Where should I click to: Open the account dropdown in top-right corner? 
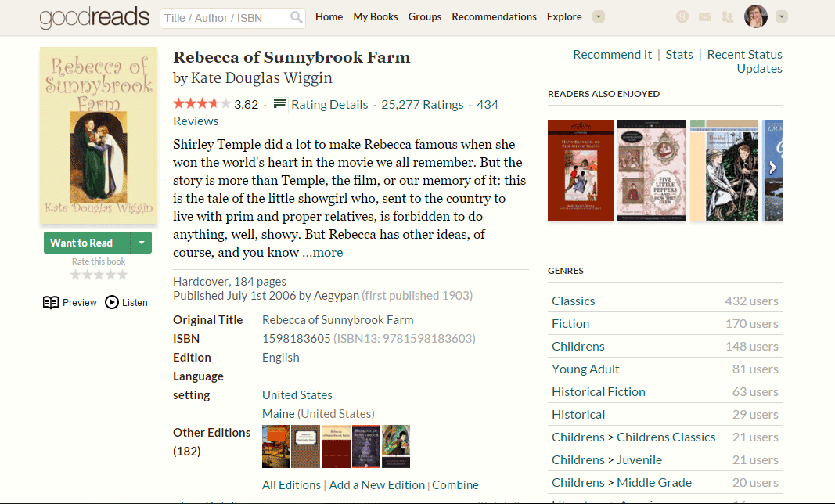click(781, 16)
